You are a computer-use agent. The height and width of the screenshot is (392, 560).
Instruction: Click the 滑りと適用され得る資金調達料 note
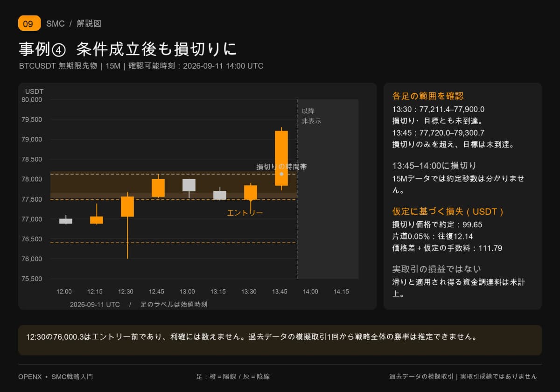(459, 288)
